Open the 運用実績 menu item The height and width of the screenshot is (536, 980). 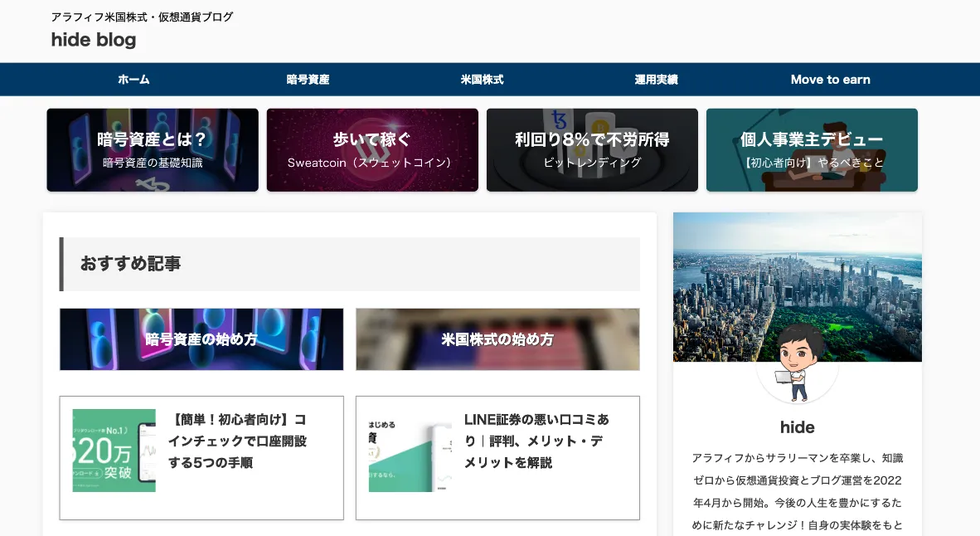(x=657, y=80)
